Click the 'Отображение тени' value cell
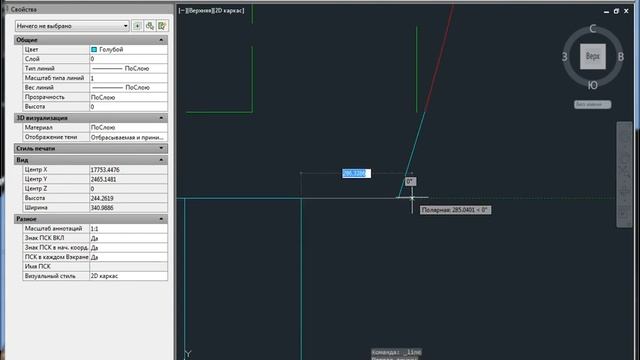Screen dimensions: 640x360 [128, 137]
